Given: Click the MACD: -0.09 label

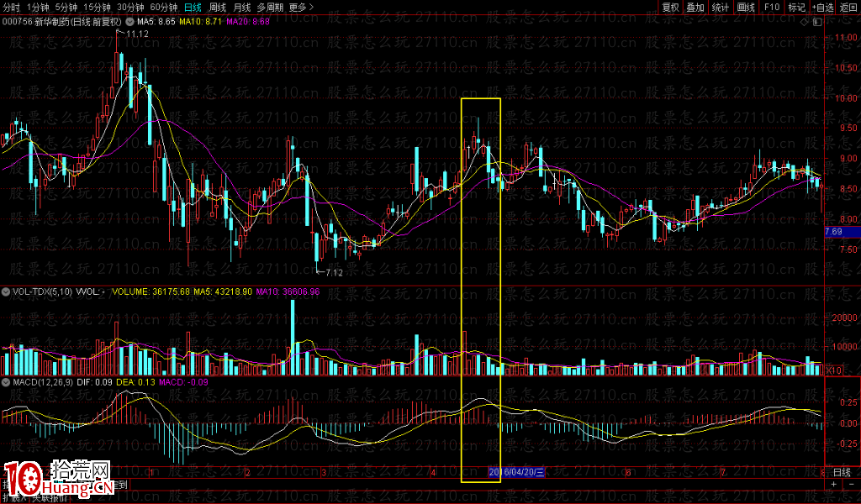Looking at the screenshot, I should (184, 381).
